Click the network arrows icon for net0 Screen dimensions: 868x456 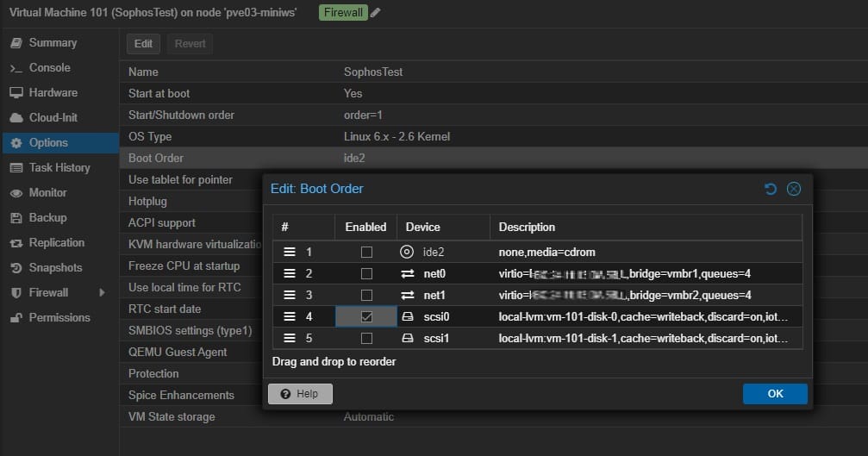tap(408, 273)
